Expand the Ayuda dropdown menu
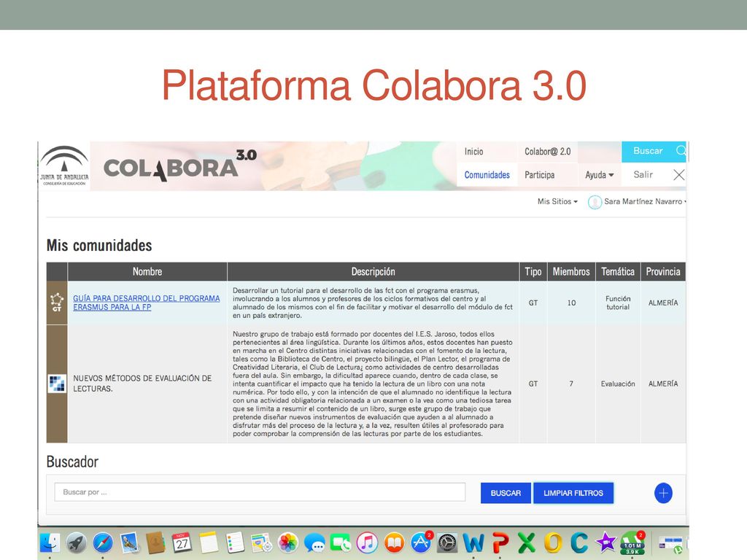The height and width of the screenshot is (560, 747). coord(600,175)
